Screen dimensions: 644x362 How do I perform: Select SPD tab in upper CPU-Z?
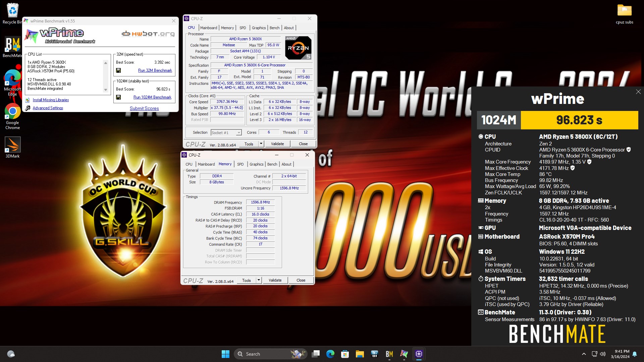tap(243, 28)
